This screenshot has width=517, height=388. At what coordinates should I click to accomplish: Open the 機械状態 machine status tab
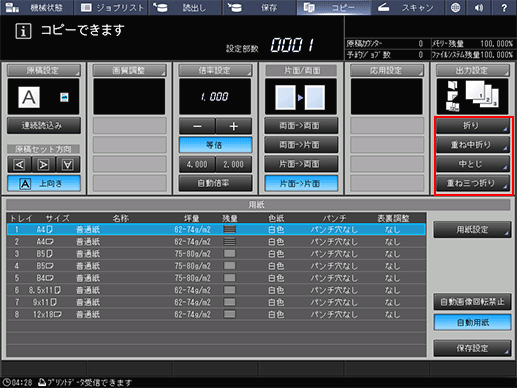coord(37,7)
